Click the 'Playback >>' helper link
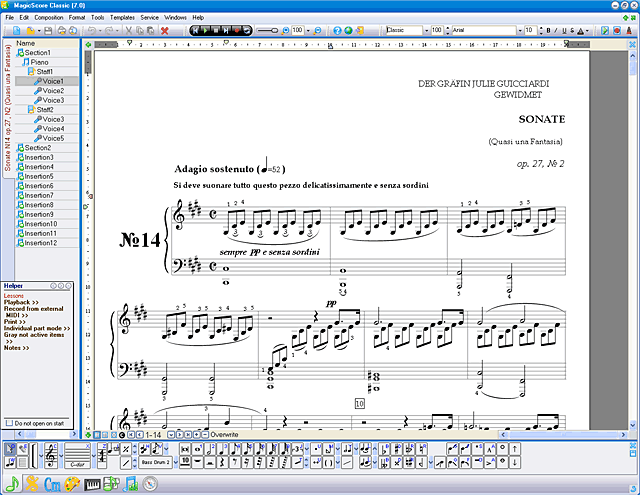The height and width of the screenshot is (495, 640). (x=21, y=301)
